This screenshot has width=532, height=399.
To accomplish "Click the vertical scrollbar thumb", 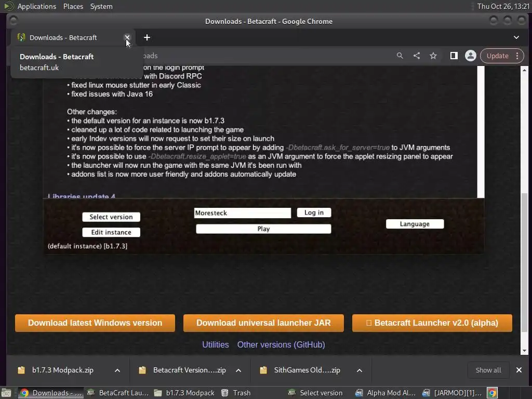I will (525, 262).
